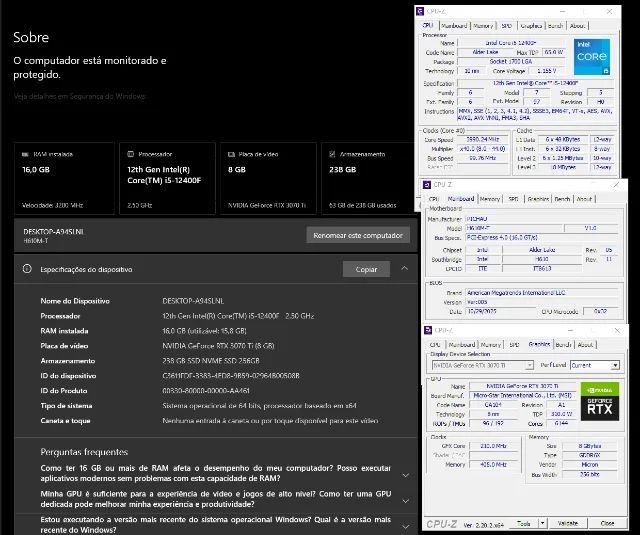Click the NVIDIA GeForce RTX logo
The image size is (640, 535).
click(600, 402)
